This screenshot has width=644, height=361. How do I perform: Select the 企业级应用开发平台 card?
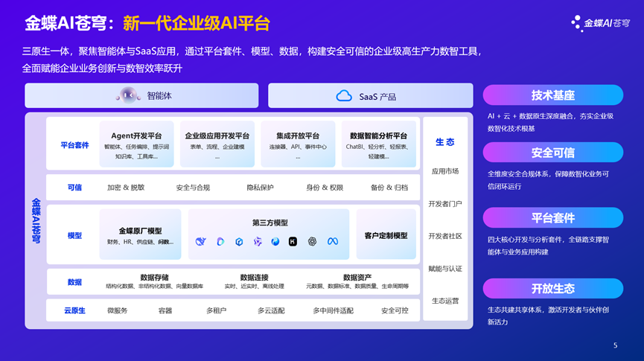coord(217,144)
